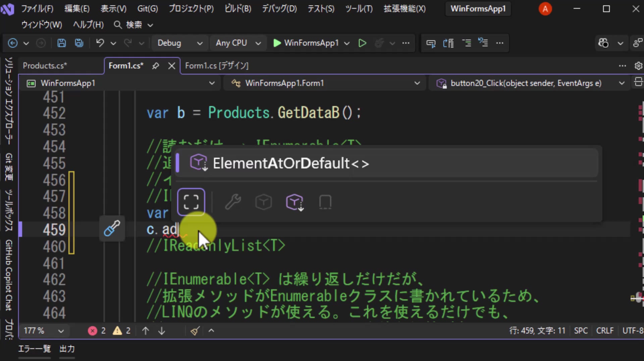Expand the WinFormsApp1 project scope dropdown
This screenshot has height=361, width=644.
pos(121,83)
